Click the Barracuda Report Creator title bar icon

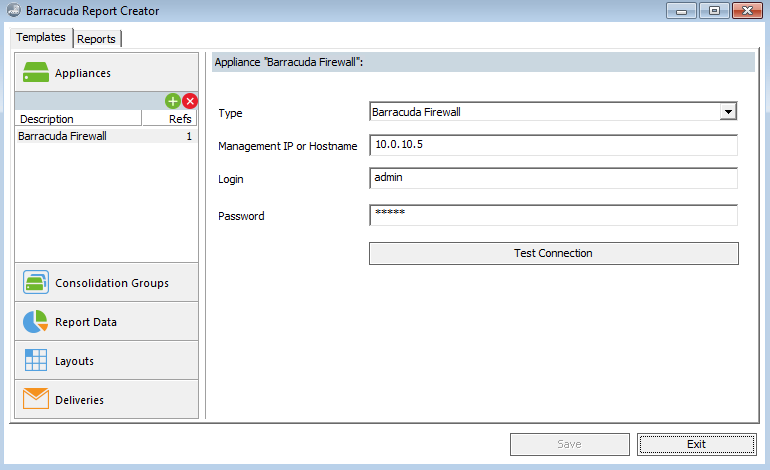(13, 10)
